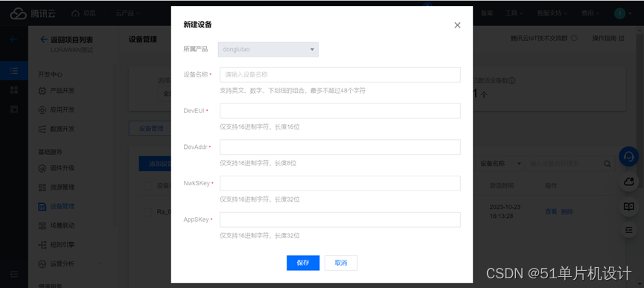Click the magnifier search icon
This screenshot has height=288, width=644.
(x=607, y=164)
